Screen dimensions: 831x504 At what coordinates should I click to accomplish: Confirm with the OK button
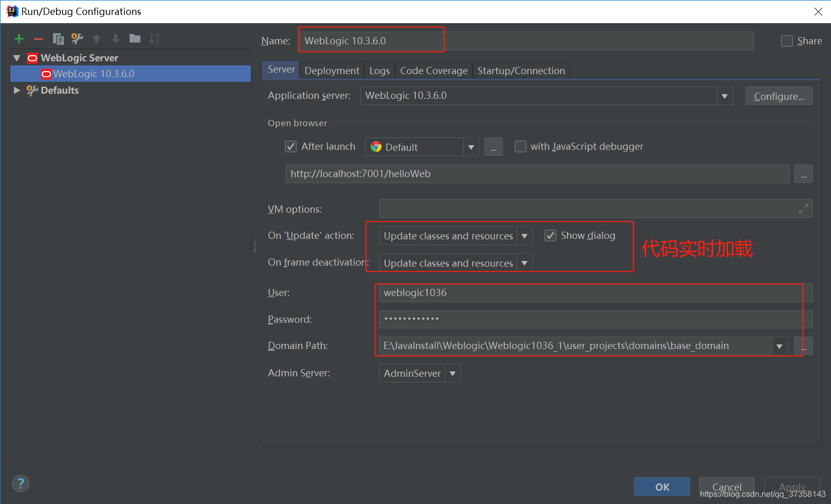click(x=662, y=486)
